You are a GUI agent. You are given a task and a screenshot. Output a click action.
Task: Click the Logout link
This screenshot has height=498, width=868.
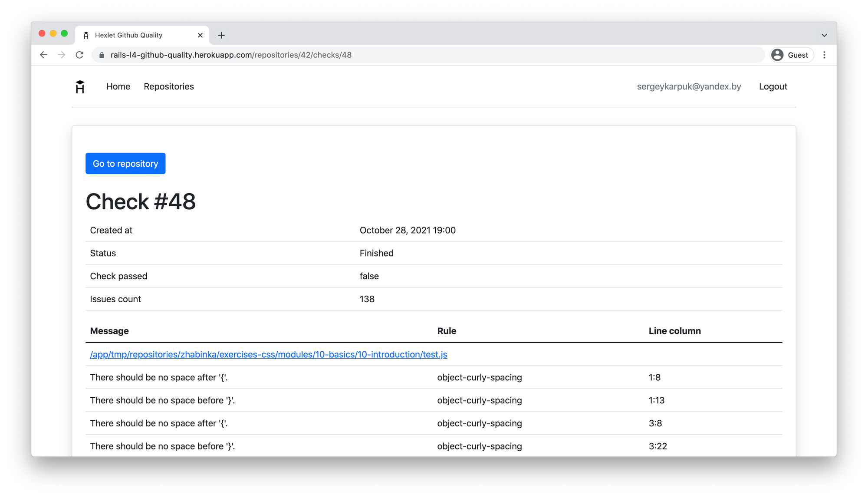pos(773,87)
